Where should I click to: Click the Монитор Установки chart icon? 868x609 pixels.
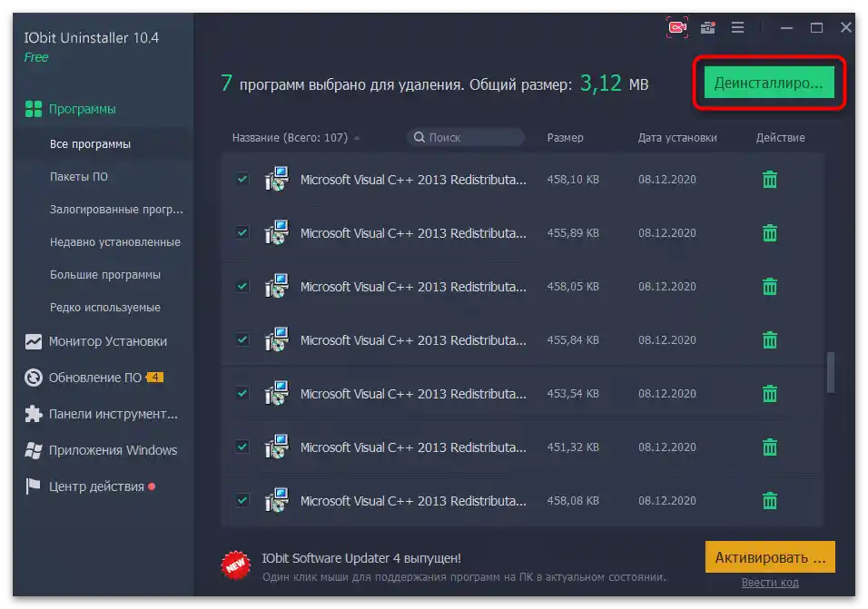coord(34,341)
